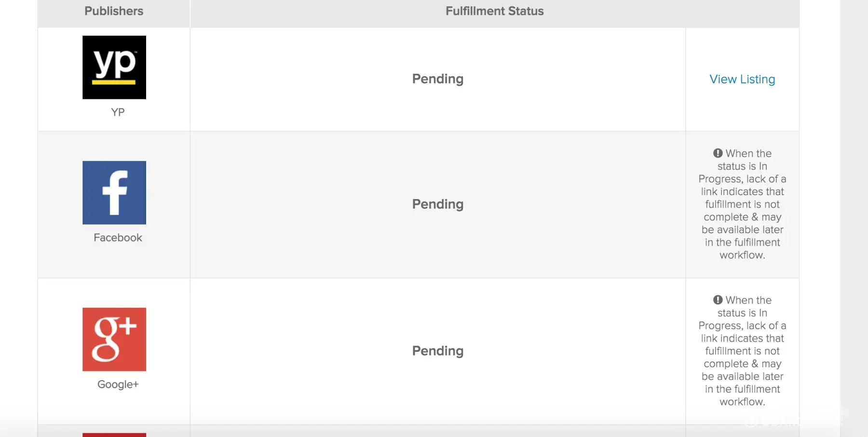Click the Fulfillment Status column header
The image size is (868, 437).
coord(494,11)
